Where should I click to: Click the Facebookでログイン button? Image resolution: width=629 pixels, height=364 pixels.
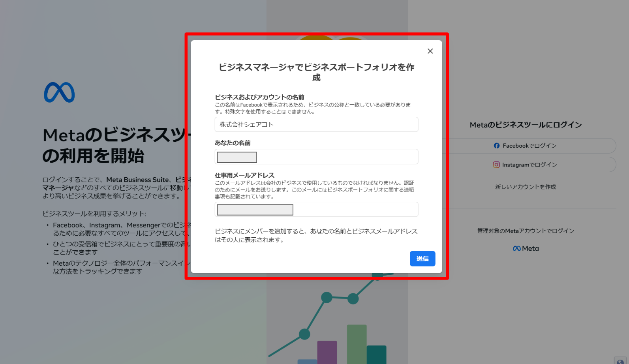[525, 146]
